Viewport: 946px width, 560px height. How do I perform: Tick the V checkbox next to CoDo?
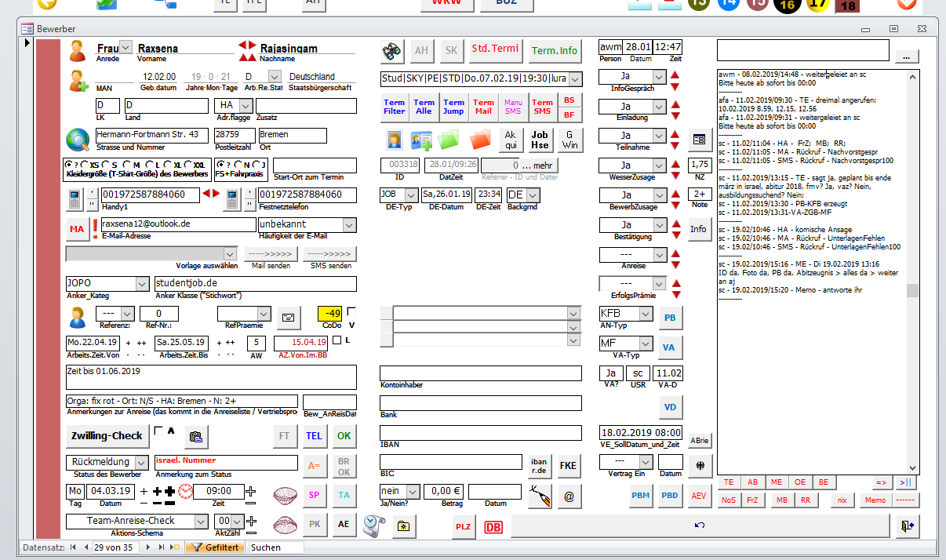[x=351, y=311]
